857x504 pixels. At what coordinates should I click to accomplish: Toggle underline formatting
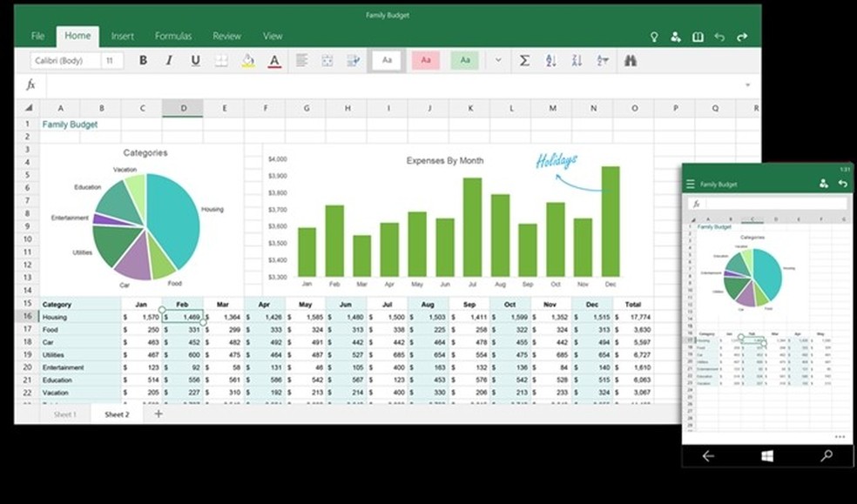(194, 60)
